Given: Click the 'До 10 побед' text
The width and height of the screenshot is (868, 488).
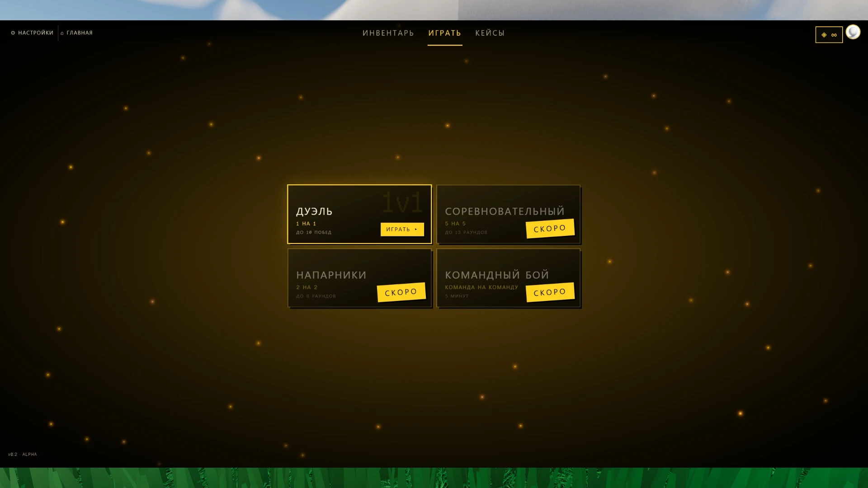Looking at the screenshot, I should tap(314, 233).
